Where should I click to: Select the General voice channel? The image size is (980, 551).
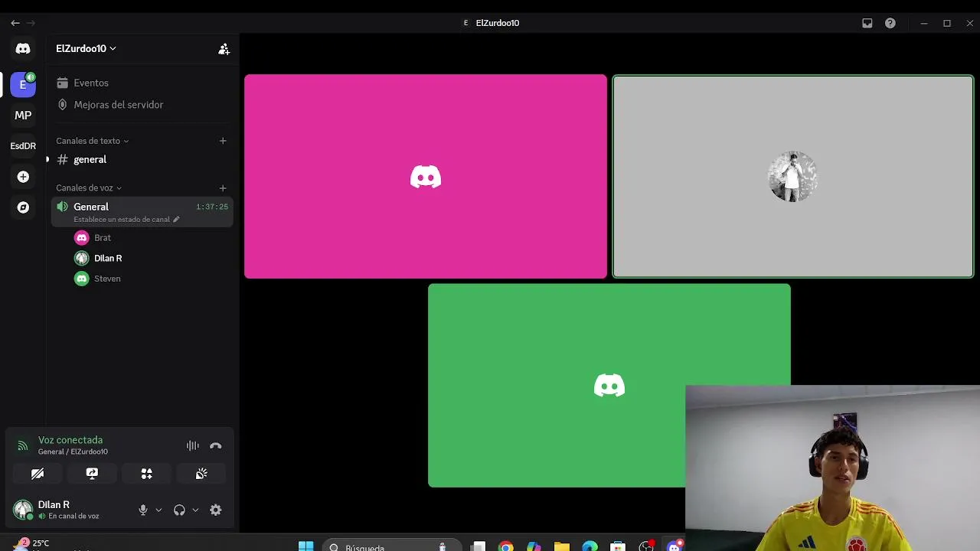142,212
